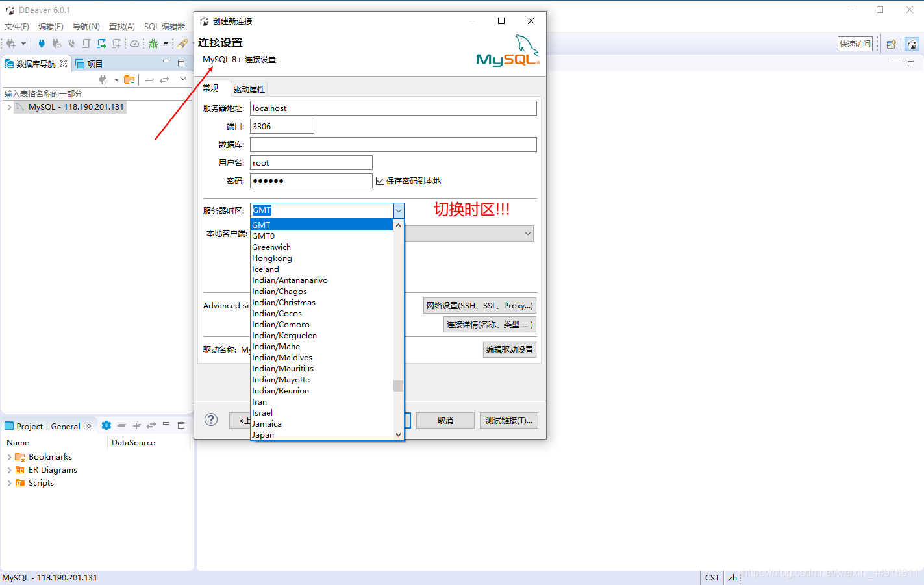
Task: Switch to the 驱动属性 tab
Action: point(249,89)
